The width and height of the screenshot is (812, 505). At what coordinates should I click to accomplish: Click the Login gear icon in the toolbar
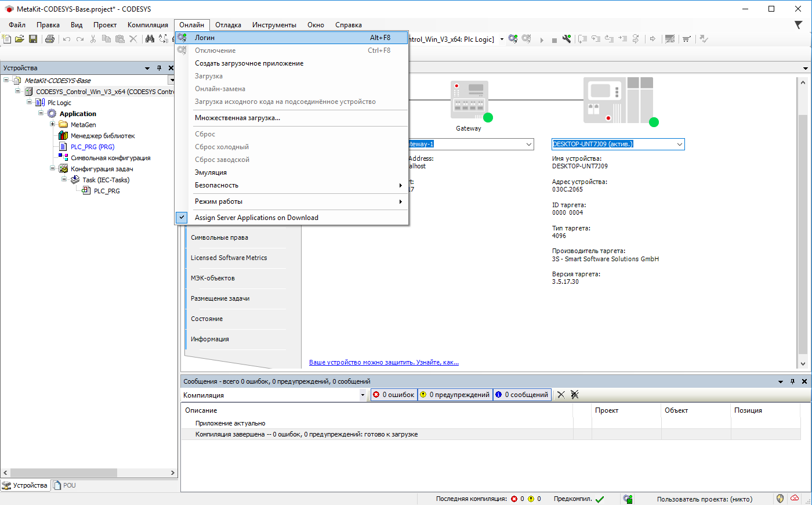pyautogui.click(x=513, y=39)
